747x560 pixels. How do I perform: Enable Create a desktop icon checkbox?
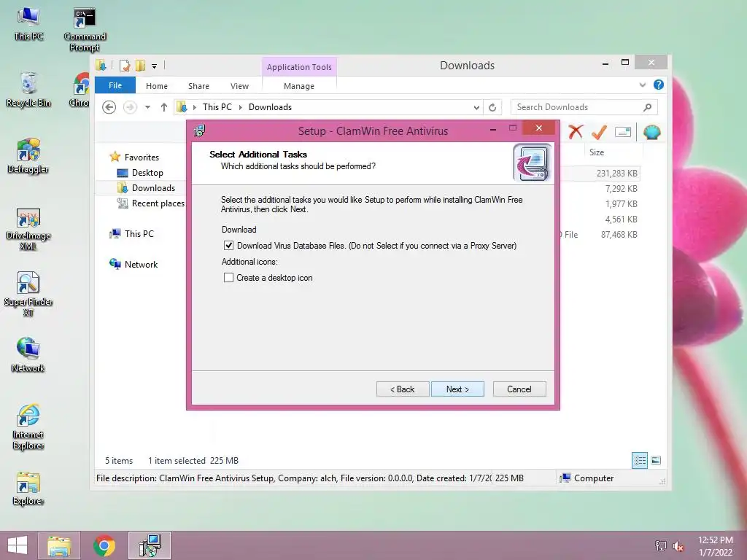tap(228, 277)
